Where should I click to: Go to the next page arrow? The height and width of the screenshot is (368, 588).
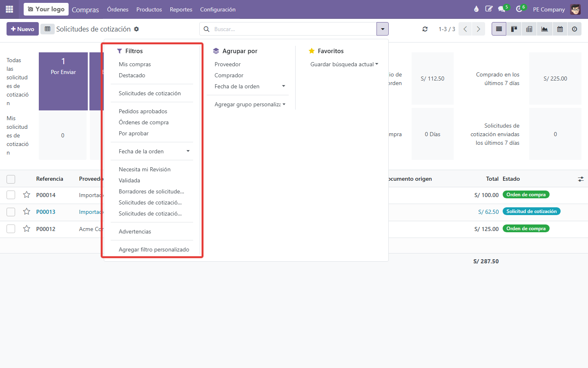pos(479,29)
